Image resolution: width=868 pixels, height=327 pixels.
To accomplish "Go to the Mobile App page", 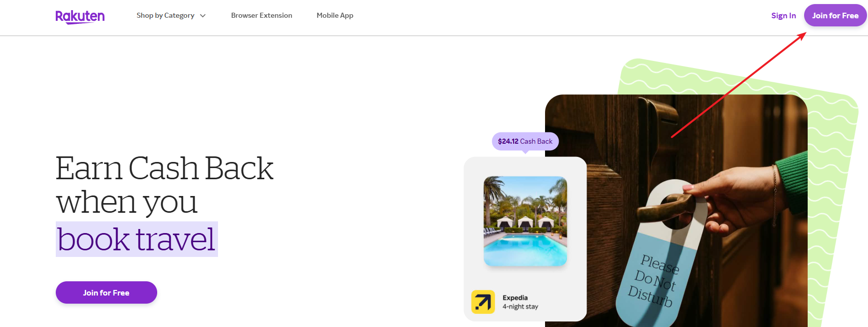I will [335, 16].
